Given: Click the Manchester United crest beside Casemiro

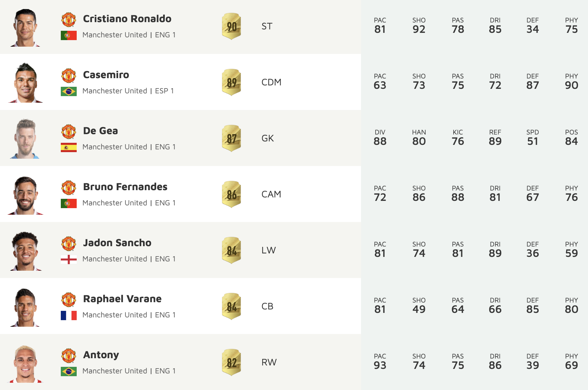Looking at the screenshot, I should 69,76.
